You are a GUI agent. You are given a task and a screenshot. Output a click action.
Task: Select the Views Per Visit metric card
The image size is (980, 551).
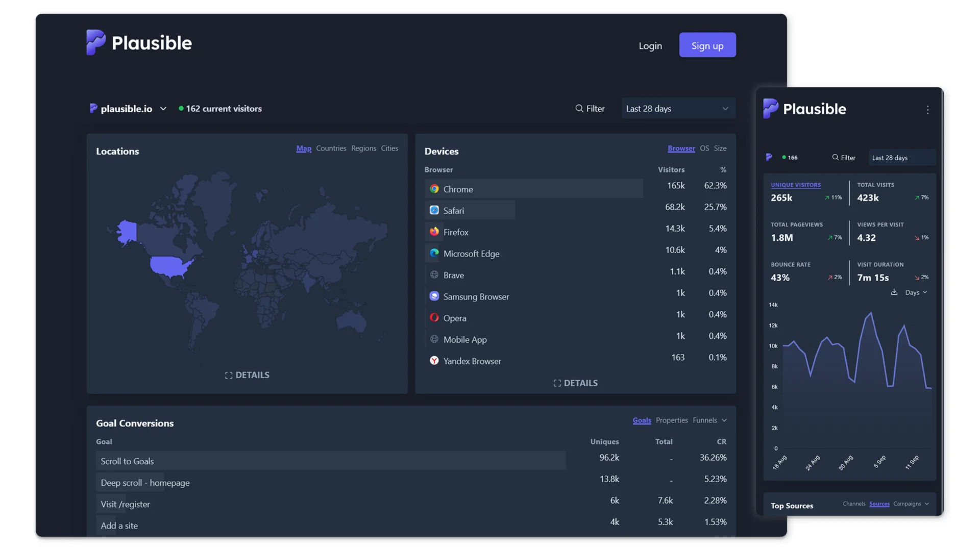[x=893, y=232]
